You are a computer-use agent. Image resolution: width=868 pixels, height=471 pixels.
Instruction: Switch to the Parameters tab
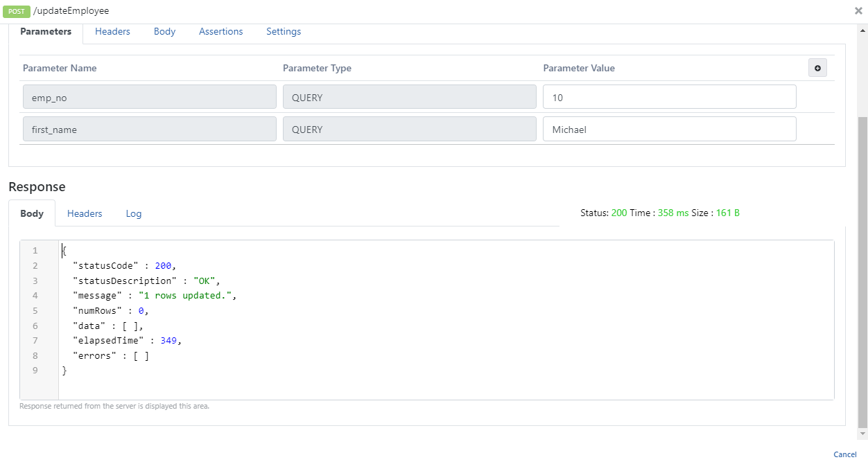46,32
